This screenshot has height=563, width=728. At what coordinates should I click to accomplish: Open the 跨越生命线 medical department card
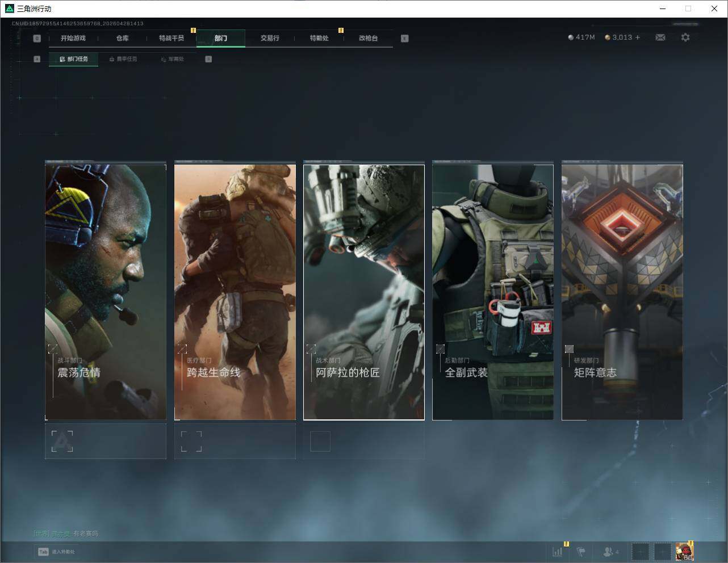[x=235, y=292]
